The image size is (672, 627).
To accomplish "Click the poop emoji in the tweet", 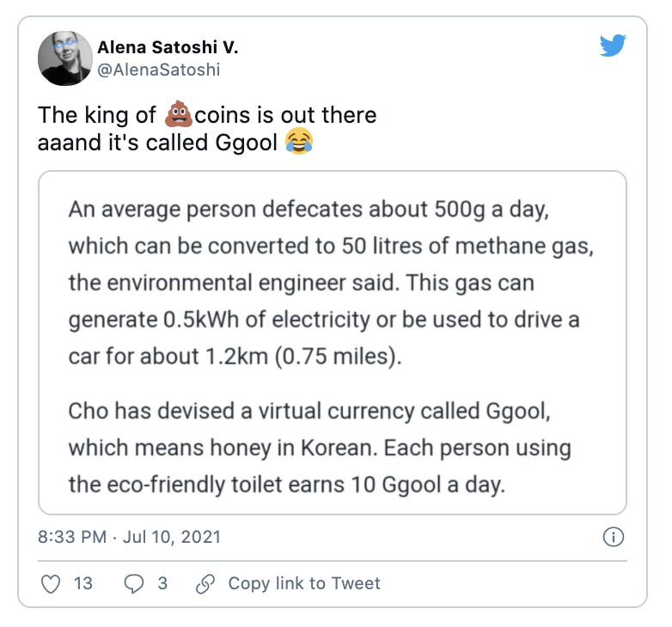I will coord(176,114).
